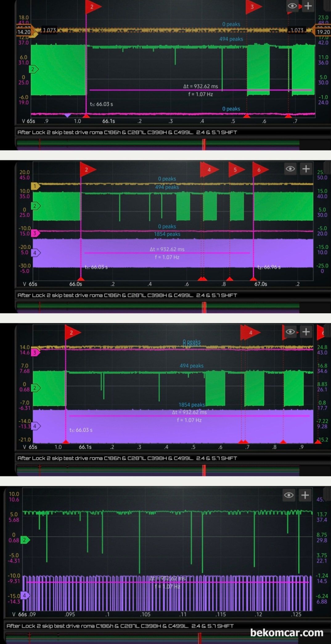Click the 't₁: 66.03 s' label in the top chart
Screen dimensions: 331x644
pos(101,104)
